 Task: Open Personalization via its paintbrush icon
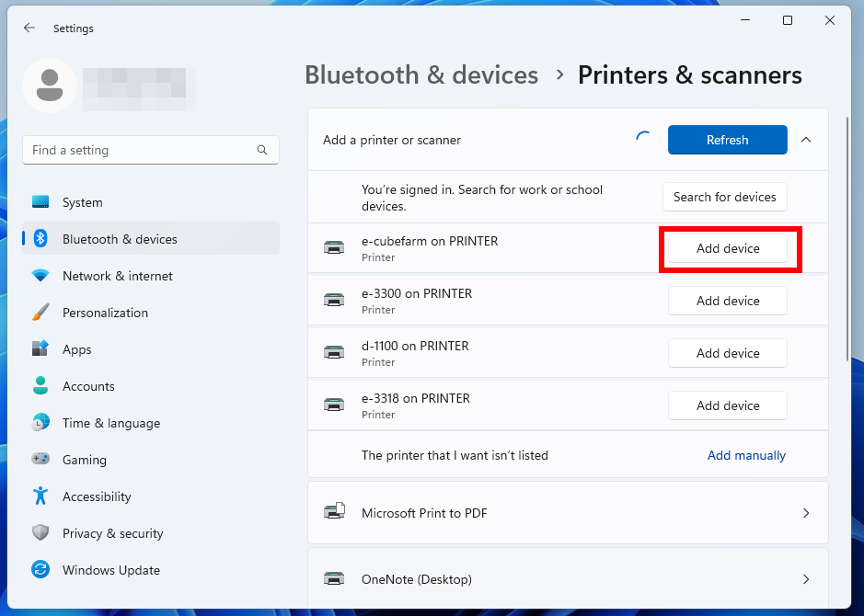[x=40, y=312]
